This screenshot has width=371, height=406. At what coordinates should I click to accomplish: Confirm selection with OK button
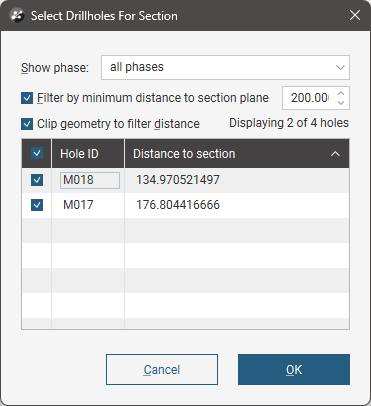(x=294, y=369)
